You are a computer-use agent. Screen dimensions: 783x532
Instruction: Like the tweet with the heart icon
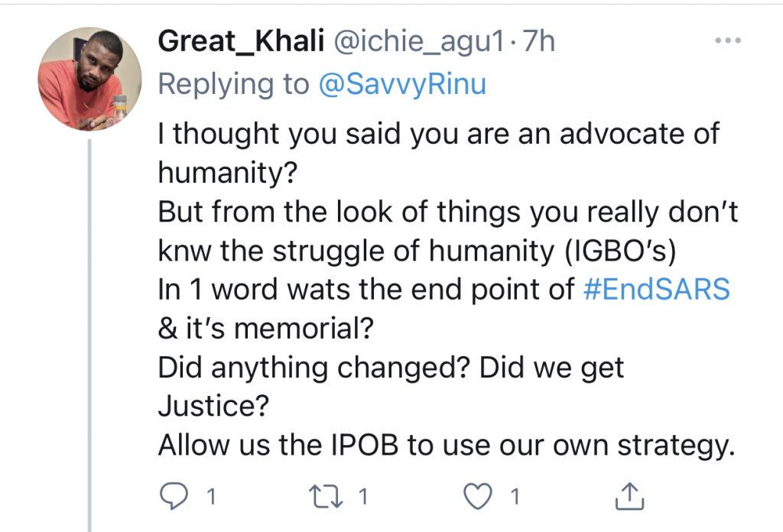[x=478, y=497]
